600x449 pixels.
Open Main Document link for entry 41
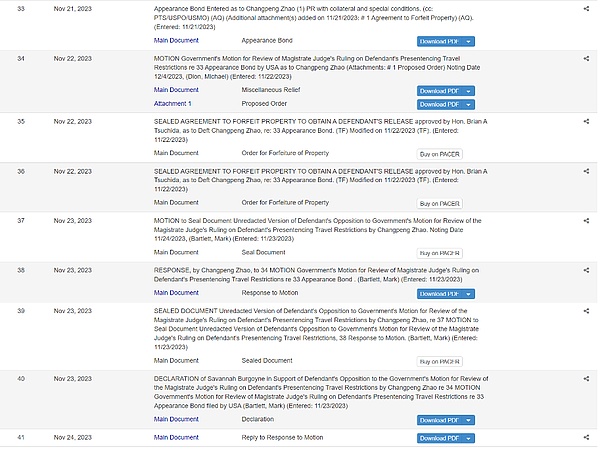176,438
